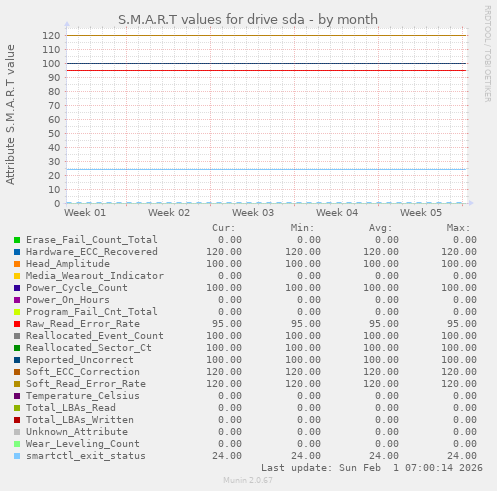
Task: Click the Erase_Fail_Count_Total green legend swatch
Action: pos(17,240)
